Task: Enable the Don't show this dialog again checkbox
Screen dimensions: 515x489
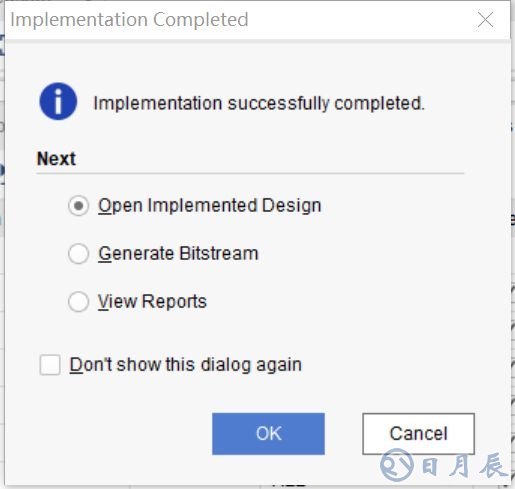Action: (50, 365)
